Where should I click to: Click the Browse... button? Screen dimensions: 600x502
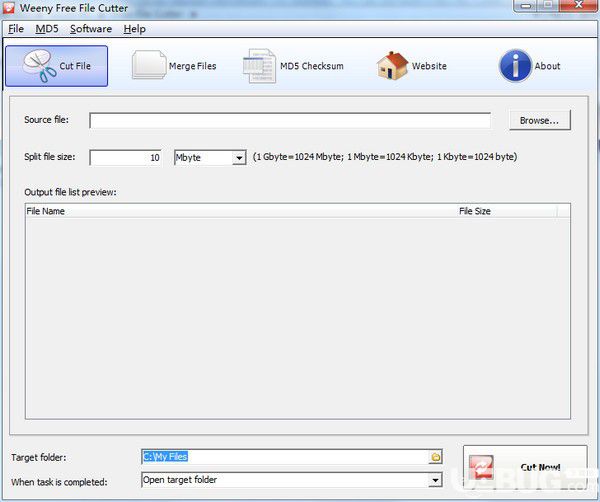coord(540,120)
